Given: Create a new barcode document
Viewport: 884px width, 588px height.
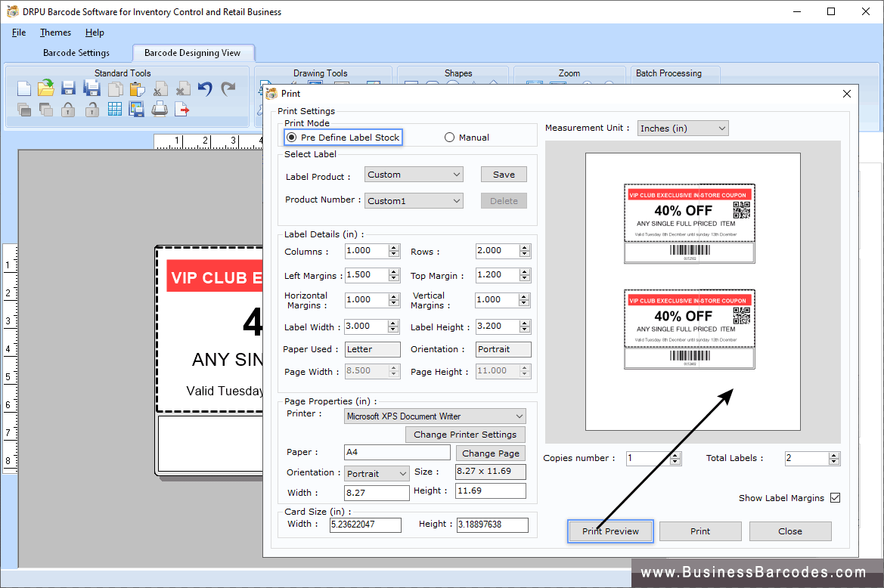Looking at the screenshot, I should [24, 88].
